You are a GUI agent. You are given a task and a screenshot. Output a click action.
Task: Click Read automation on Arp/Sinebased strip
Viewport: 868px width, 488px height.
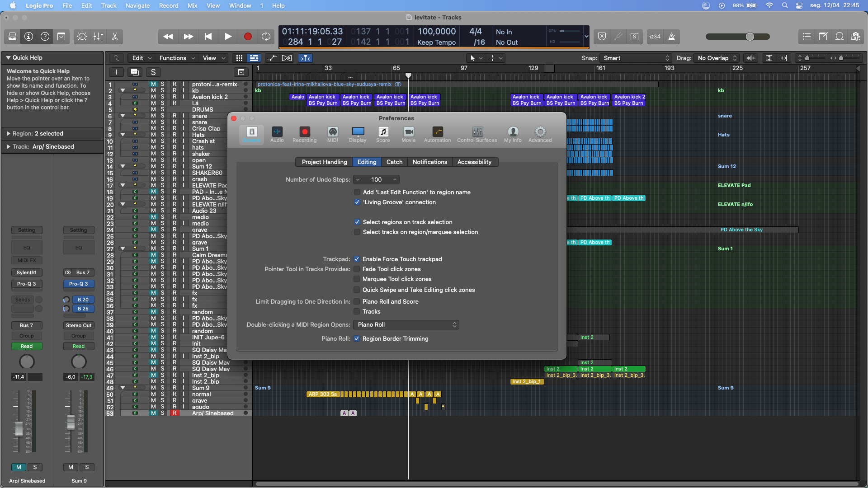coord(27,347)
